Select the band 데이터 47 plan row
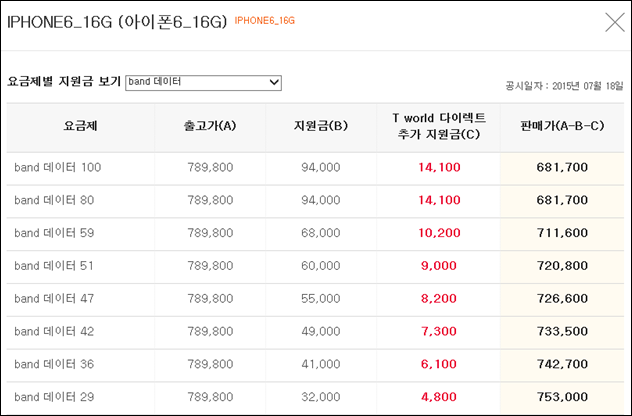 (315, 299)
